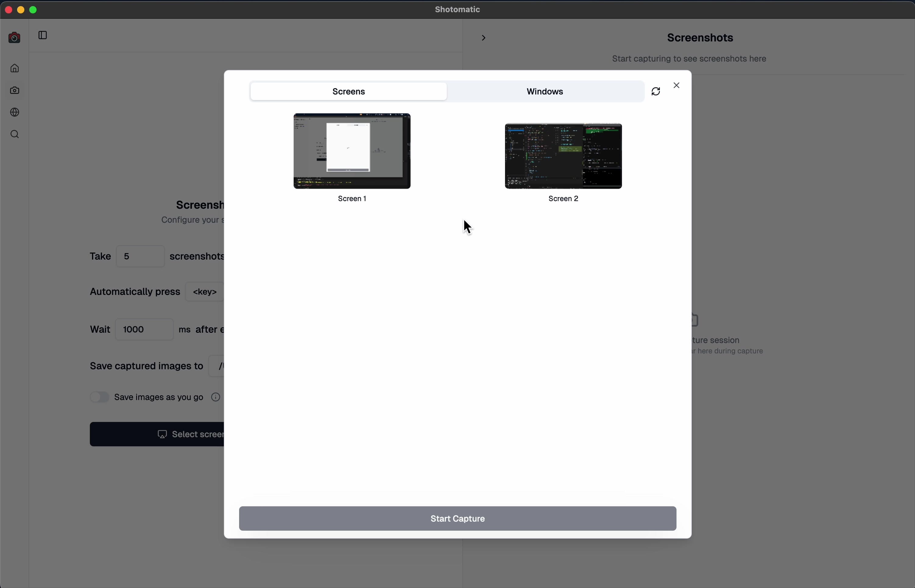Toggle the sidebar with the panel icon

(x=42, y=35)
